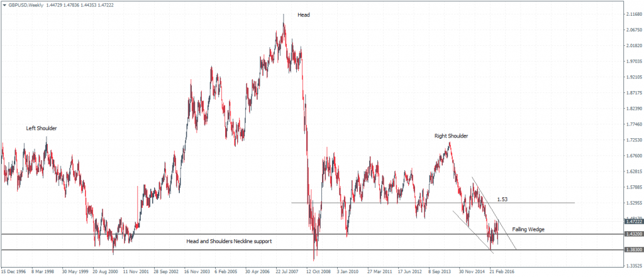Click the 2.01820 price axis label
The image size is (644, 277).
[x=634, y=46]
